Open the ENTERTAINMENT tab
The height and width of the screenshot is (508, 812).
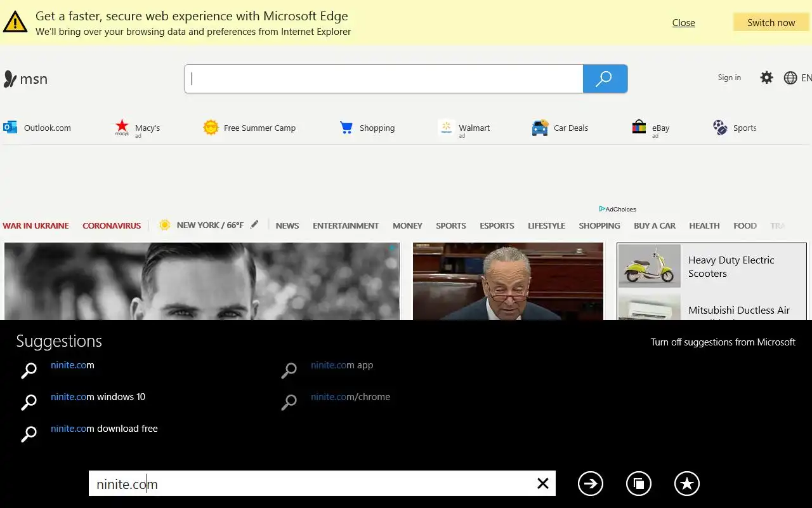pyautogui.click(x=346, y=225)
